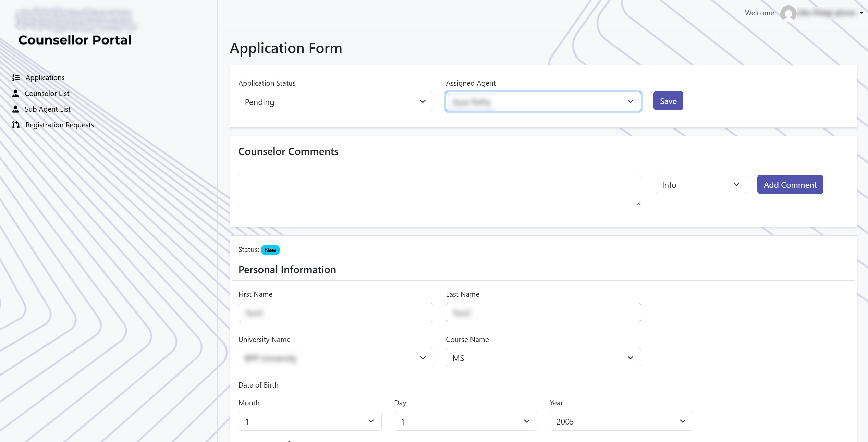
Task: Expand the University Name dropdown
Action: point(335,358)
